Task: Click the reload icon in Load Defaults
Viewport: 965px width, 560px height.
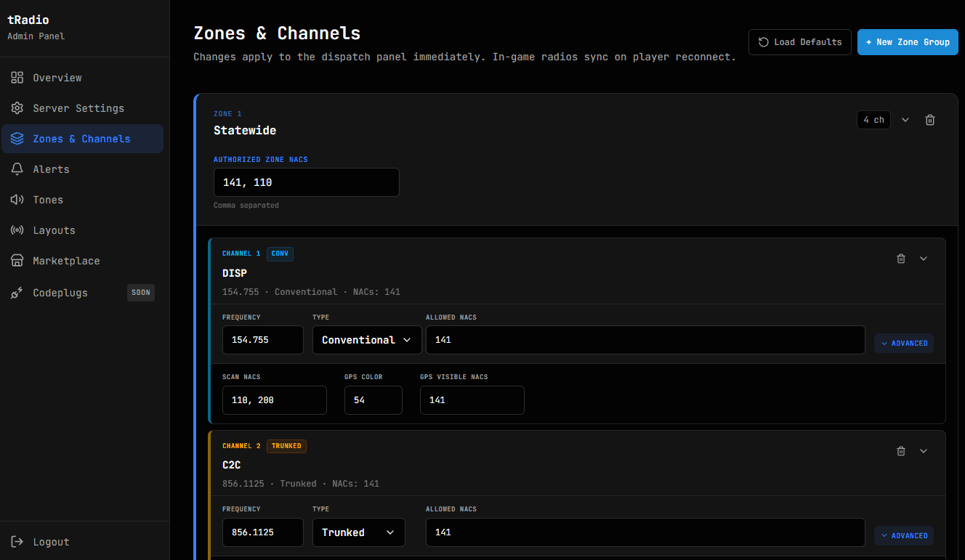Action: [764, 42]
